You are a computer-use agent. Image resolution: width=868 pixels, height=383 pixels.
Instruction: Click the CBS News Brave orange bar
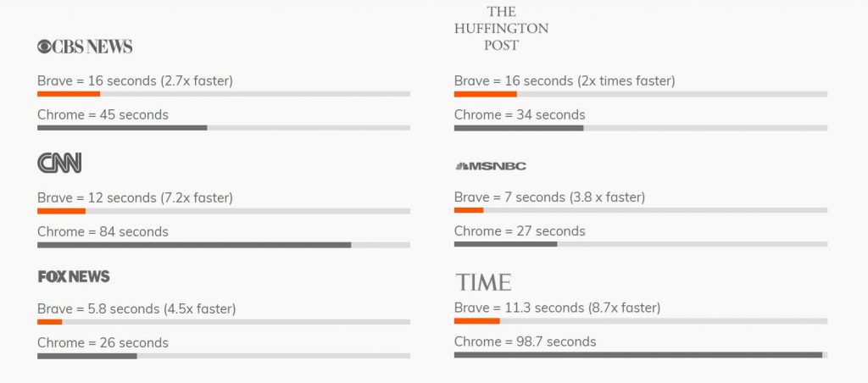[x=69, y=93]
